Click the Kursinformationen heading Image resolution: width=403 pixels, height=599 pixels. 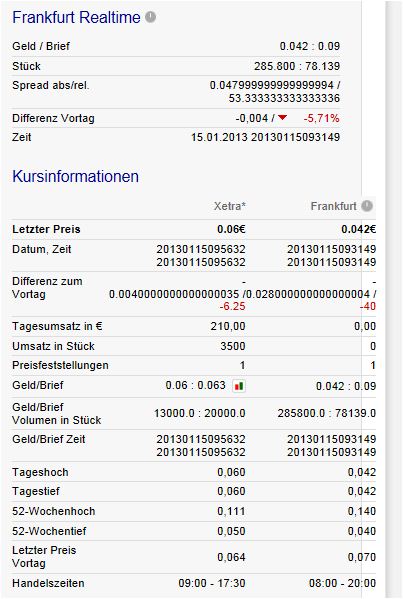click(x=76, y=176)
